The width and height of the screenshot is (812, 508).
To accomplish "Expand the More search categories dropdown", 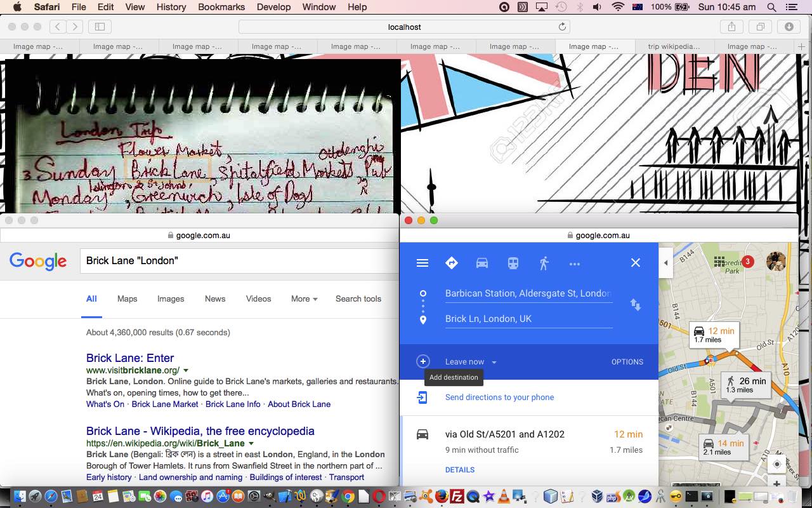I will click(x=304, y=299).
